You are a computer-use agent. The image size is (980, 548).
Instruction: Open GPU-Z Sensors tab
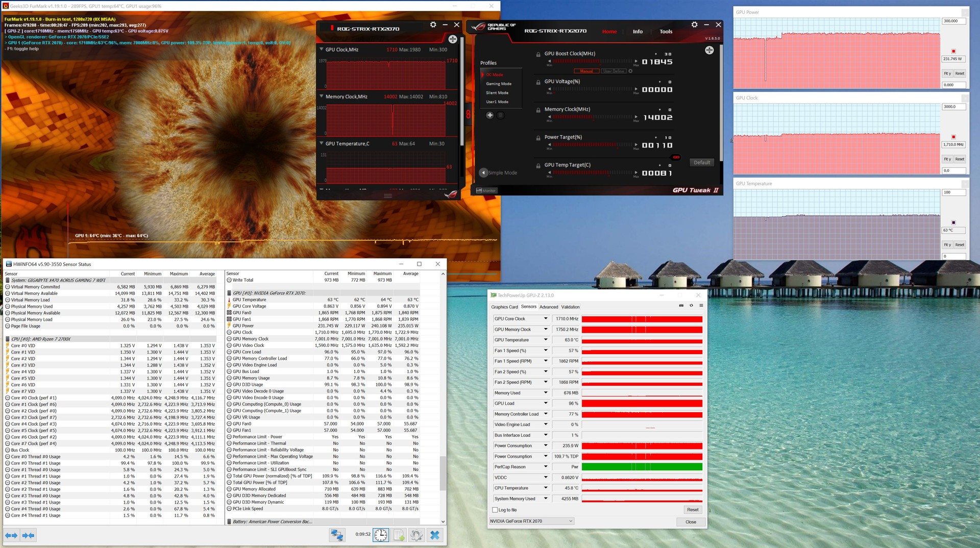[529, 307]
